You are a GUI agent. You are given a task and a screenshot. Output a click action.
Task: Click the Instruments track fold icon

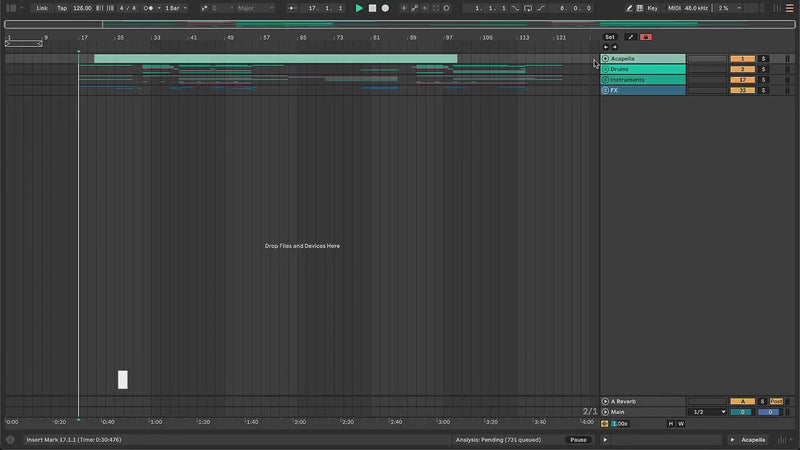coord(605,80)
